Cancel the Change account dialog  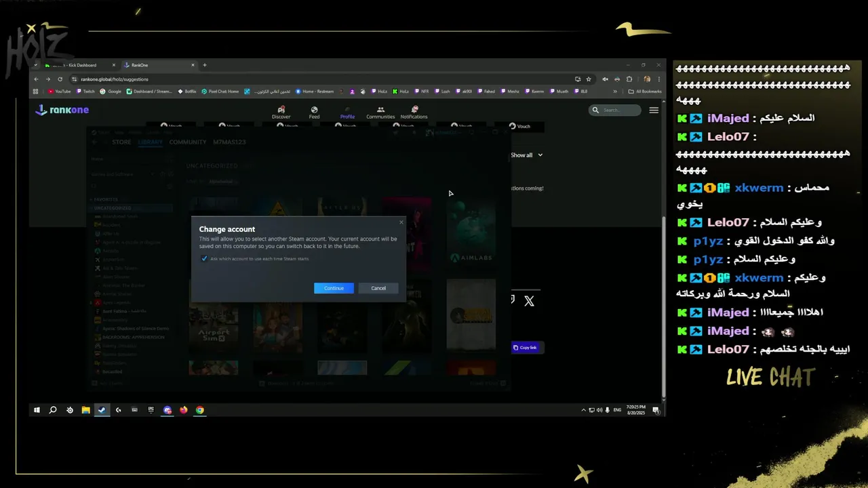tap(378, 288)
